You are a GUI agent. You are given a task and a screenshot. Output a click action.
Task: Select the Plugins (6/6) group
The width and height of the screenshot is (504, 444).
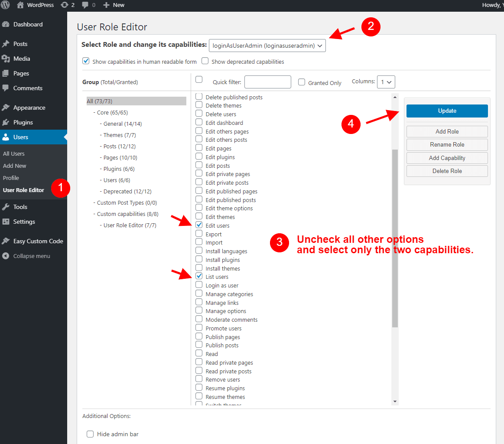[119, 169]
